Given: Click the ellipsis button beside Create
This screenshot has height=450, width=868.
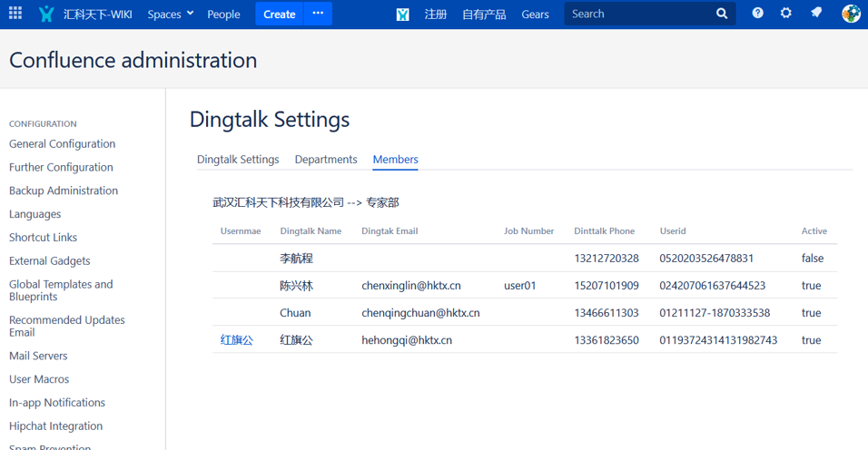Looking at the screenshot, I should [x=318, y=14].
